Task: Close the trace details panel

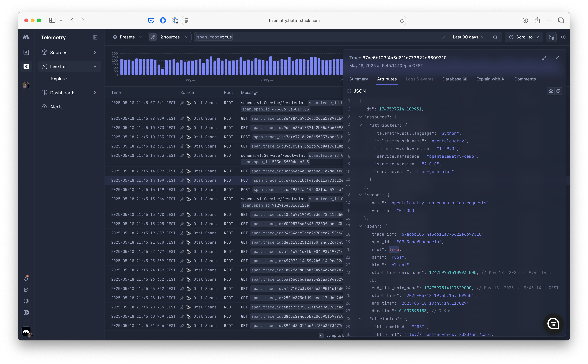Action: (x=557, y=58)
